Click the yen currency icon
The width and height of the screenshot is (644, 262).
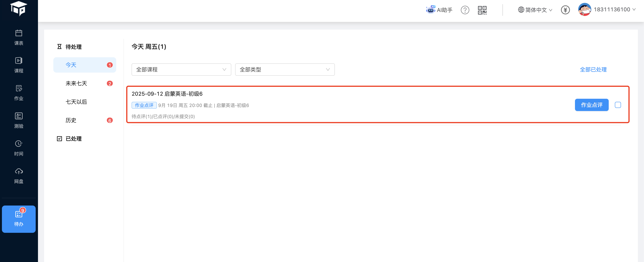pos(565,10)
